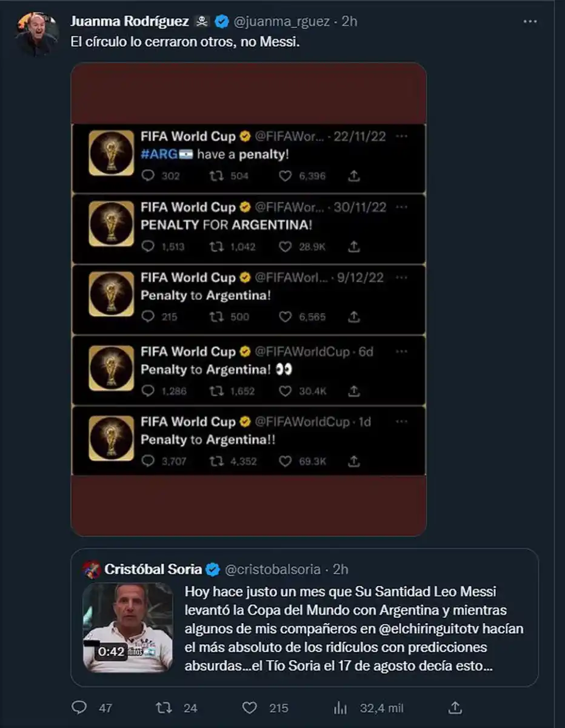
Task: Select the heart icon showing 6,396 likes
Action: click(285, 176)
